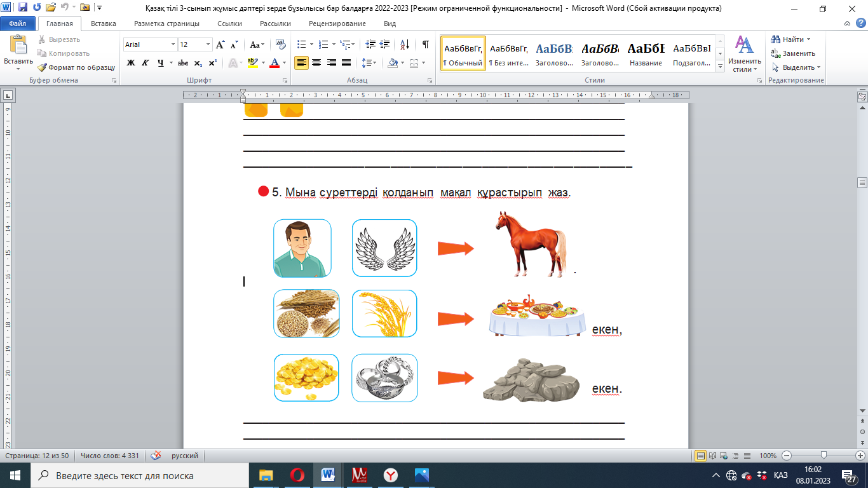Switch to the Вставка tab
Image resolution: width=868 pixels, height=488 pixels.
[103, 24]
